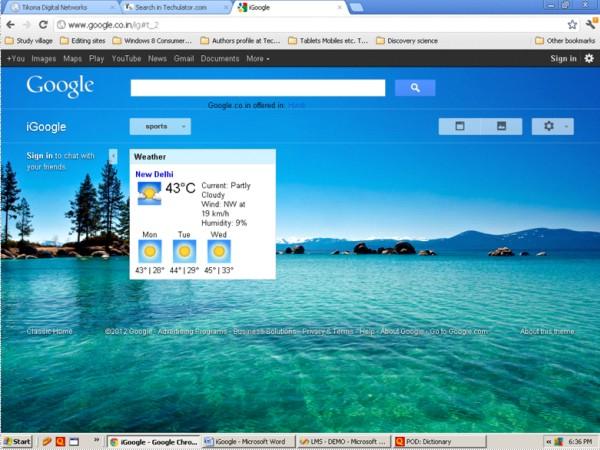Click the Google logo
The image size is (600, 450).
click(60, 86)
